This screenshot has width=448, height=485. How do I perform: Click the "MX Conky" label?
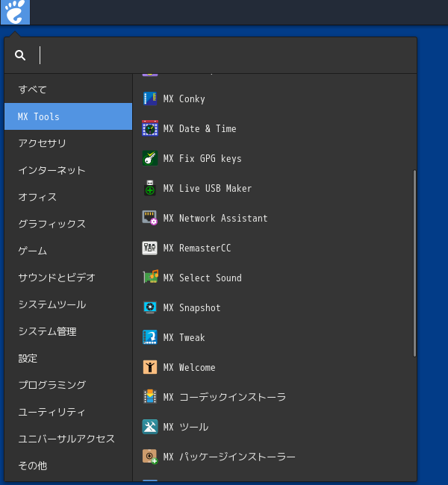tap(184, 99)
